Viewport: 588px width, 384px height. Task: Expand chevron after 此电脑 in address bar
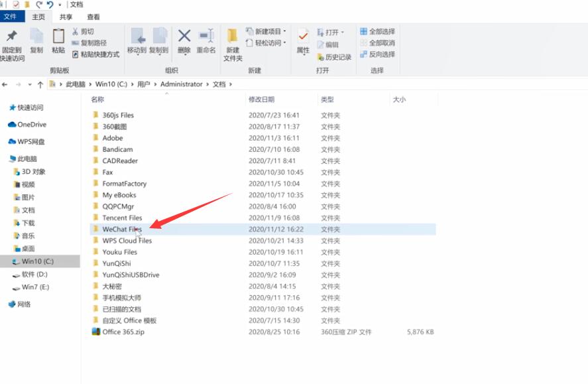[90, 84]
